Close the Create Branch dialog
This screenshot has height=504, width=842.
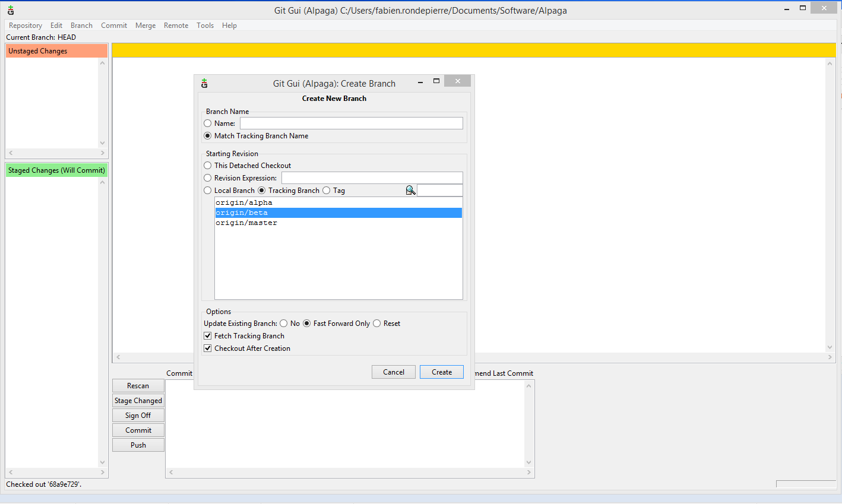coord(457,81)
